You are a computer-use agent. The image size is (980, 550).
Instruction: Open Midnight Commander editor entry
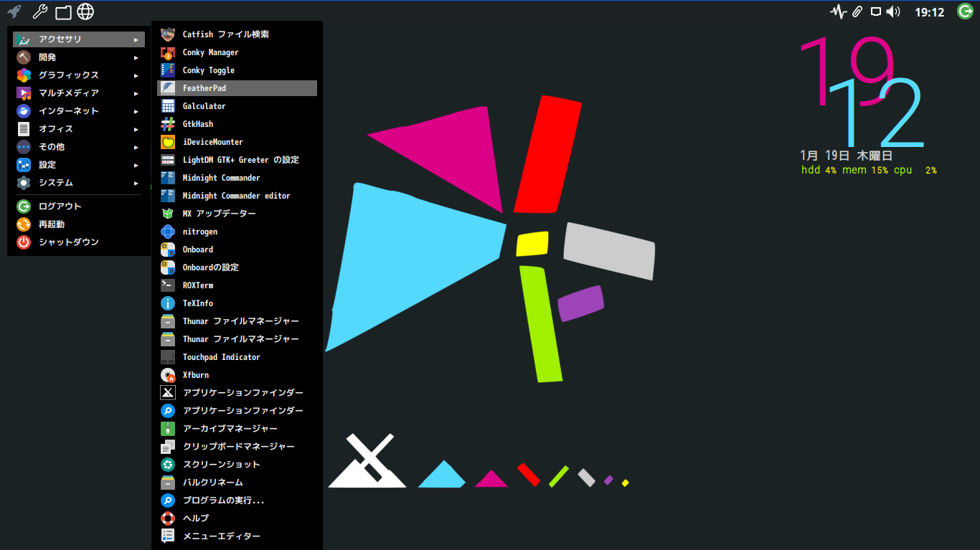tap(237, 196)
